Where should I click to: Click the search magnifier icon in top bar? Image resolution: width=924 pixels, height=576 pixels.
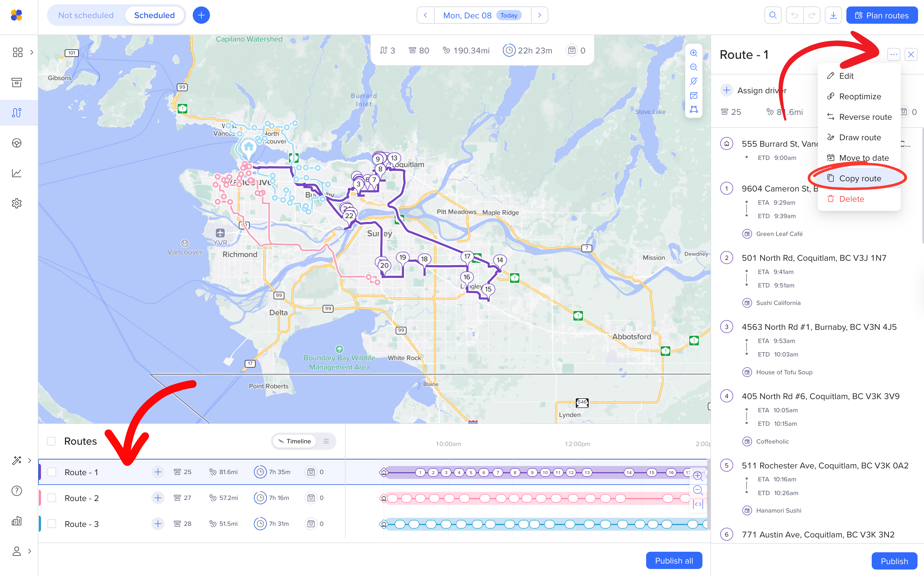point(773,15)
